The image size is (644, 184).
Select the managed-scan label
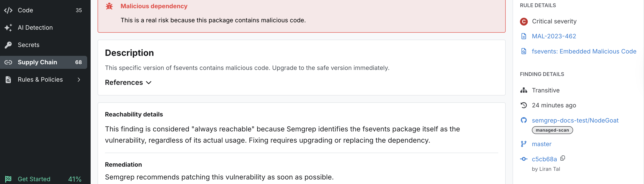552,130
